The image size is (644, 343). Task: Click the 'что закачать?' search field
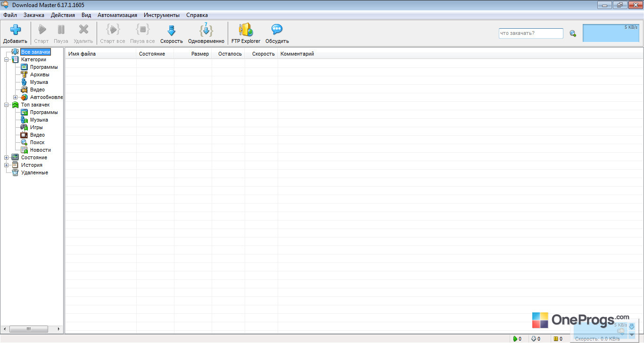pyautogui.click(x=531, y=33)
